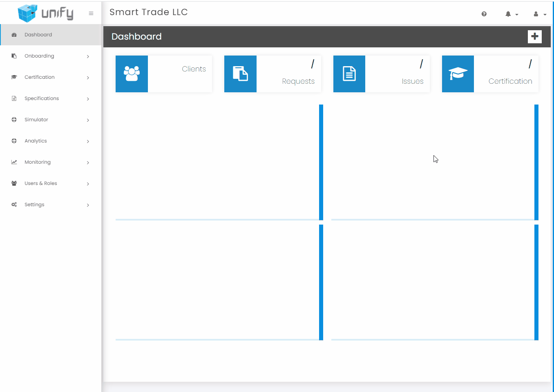Click the Clients group icon on the stats card
The height and width of the screenshot is (392, 554).
tap(132, 73)
